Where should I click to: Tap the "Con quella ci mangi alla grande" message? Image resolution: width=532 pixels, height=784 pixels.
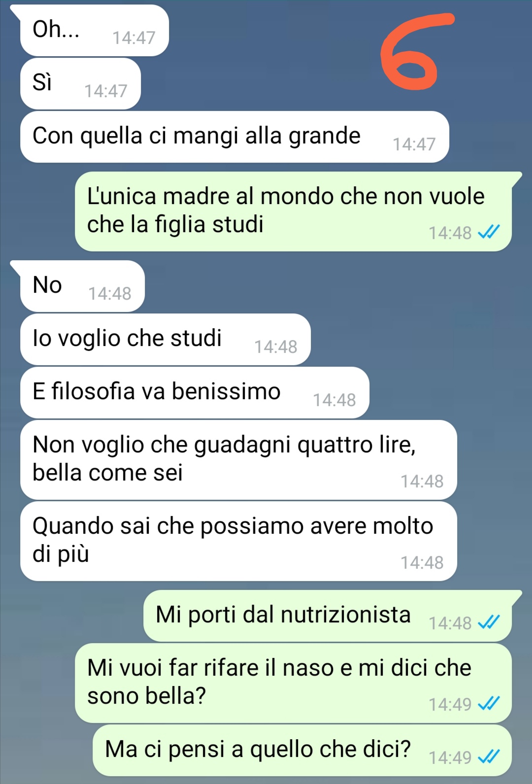[x=234, y=137]
